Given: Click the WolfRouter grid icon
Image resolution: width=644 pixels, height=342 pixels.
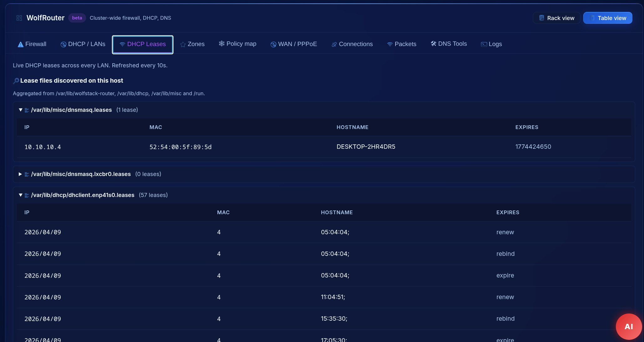Looking at the screenshot, I should click(x=19, y=18).
